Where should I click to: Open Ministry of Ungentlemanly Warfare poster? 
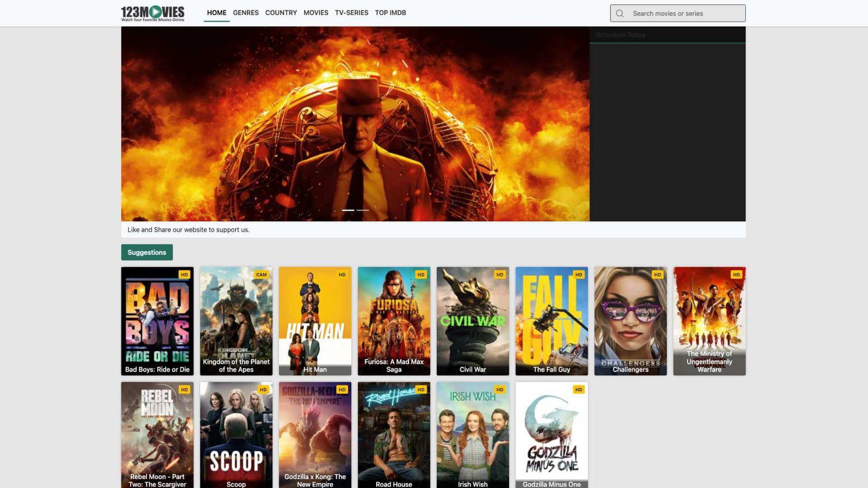point(709,321)
